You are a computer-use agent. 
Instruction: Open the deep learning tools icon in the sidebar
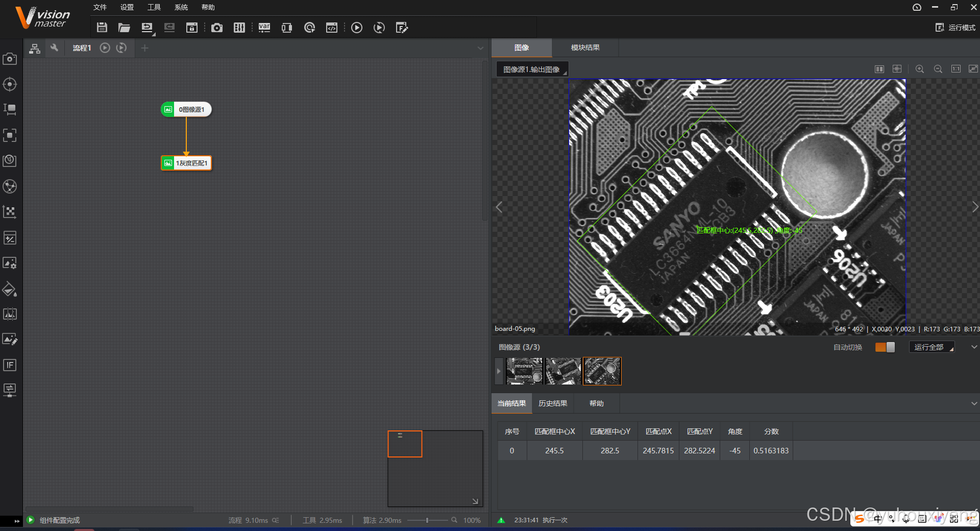[10, 186]
